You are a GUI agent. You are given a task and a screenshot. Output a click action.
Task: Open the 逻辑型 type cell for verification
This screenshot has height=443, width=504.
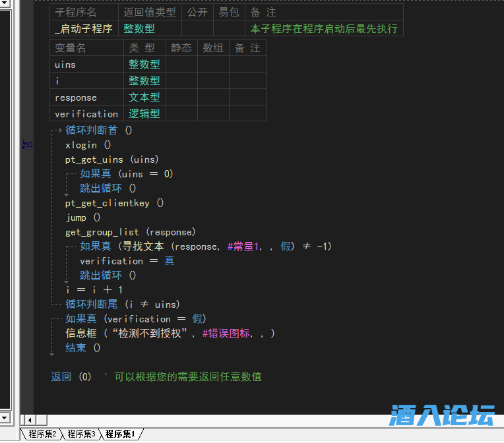click(144, 113)
